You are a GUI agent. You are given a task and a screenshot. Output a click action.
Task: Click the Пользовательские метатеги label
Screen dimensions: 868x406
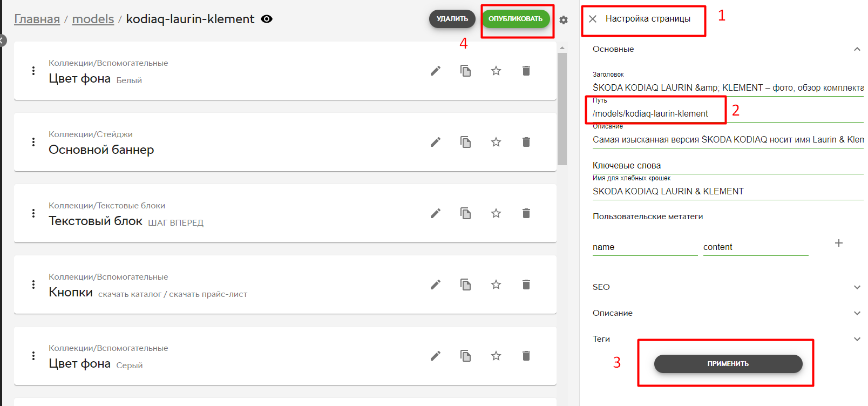(x=648, y=216)
